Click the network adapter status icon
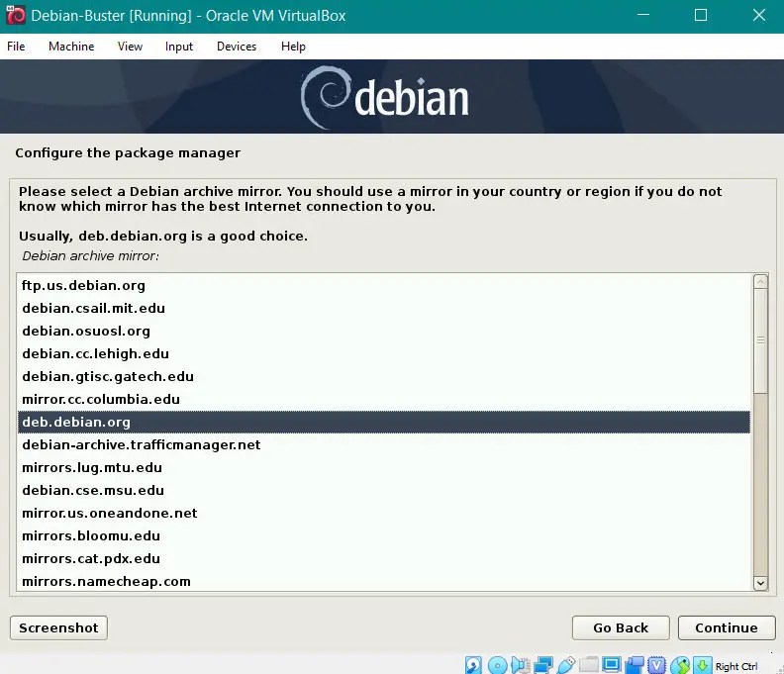 (x=543, y=665)
